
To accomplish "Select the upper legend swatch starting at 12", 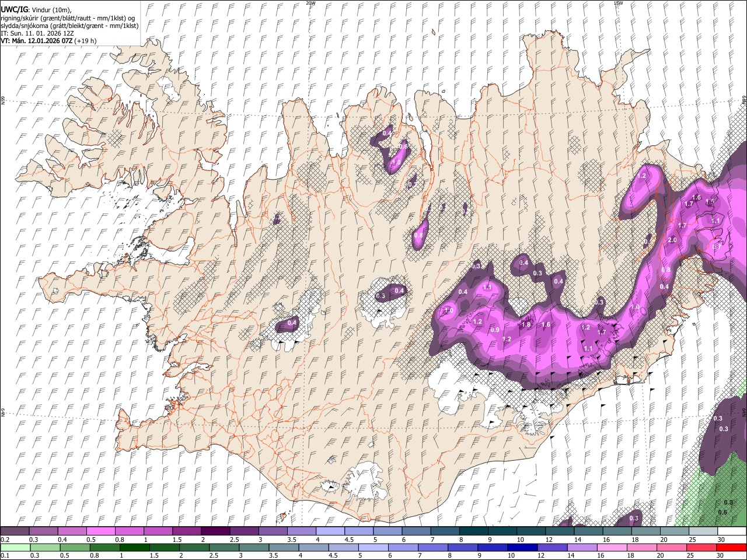I will pyautogui.click(x=560, y=531).
